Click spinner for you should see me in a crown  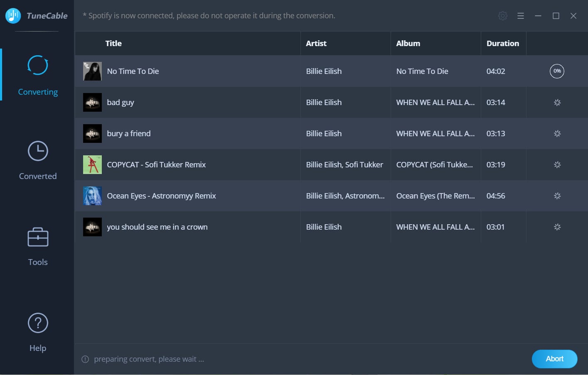[x=557, y=227]
